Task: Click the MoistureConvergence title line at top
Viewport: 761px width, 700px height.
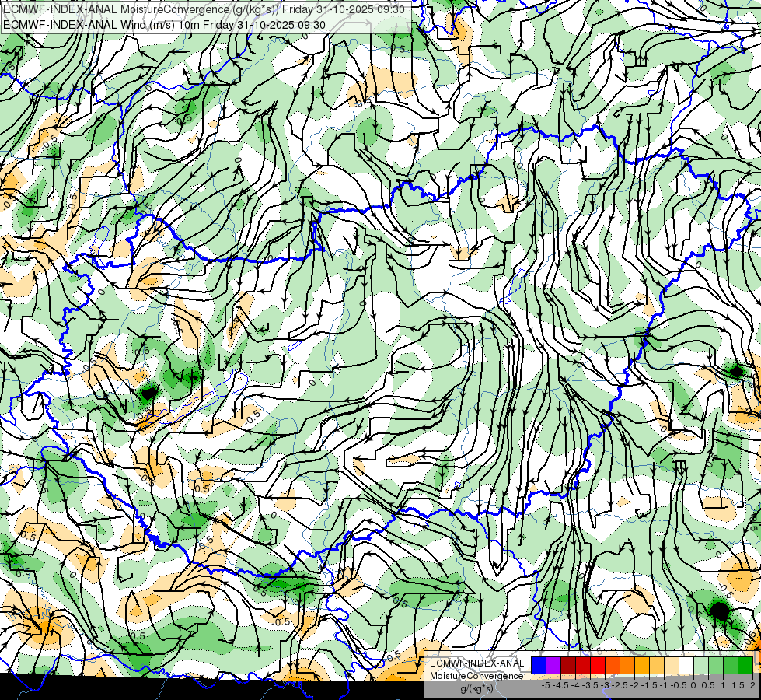Action: pyautogui.click(x=202, y=9)
